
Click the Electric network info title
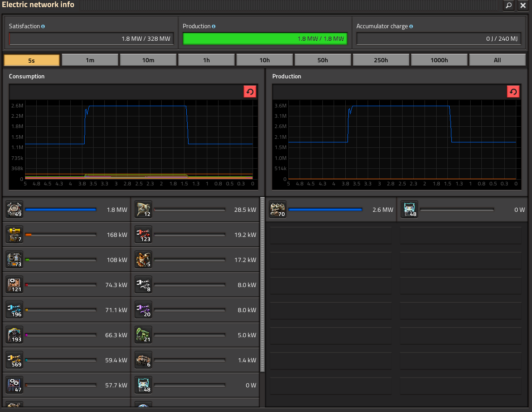click(x=38, y=5)
